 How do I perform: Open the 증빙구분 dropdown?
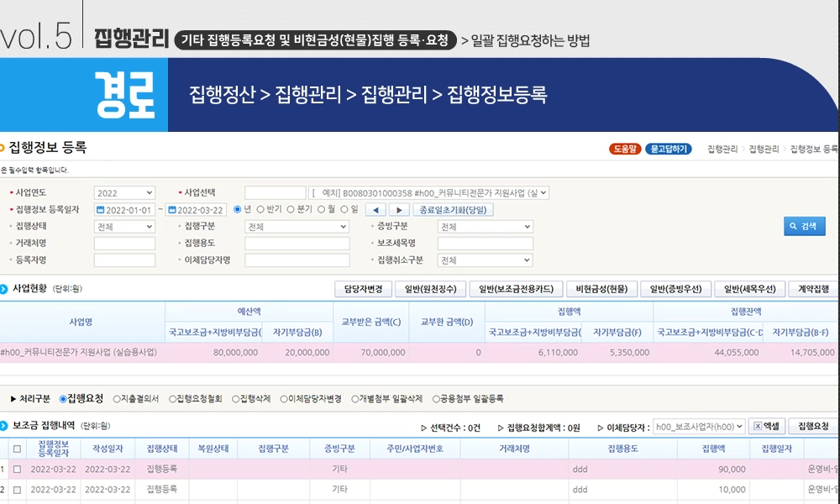click(485, 227)
